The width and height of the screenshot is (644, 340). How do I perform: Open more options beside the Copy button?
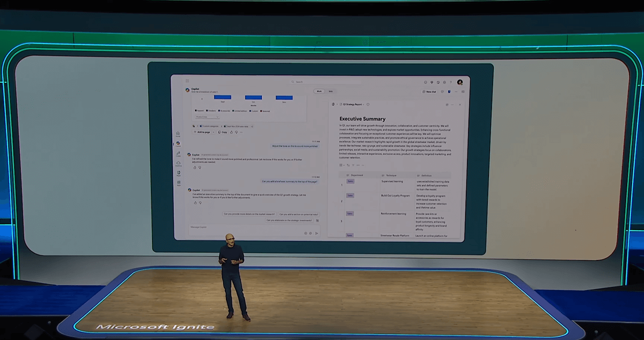click(x=241, y=132)
